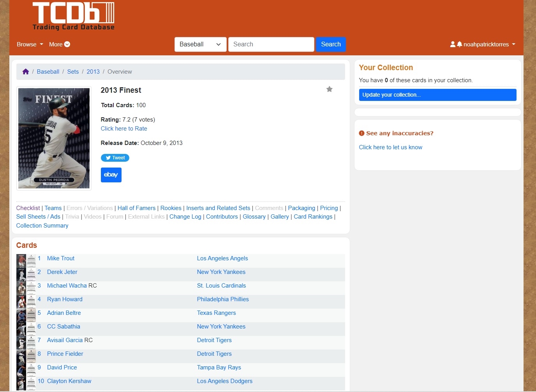The width and height of the screenshot is (536, 392).
Task: Open Los Angeles Angels team link
Action: (x=222, y=258)
